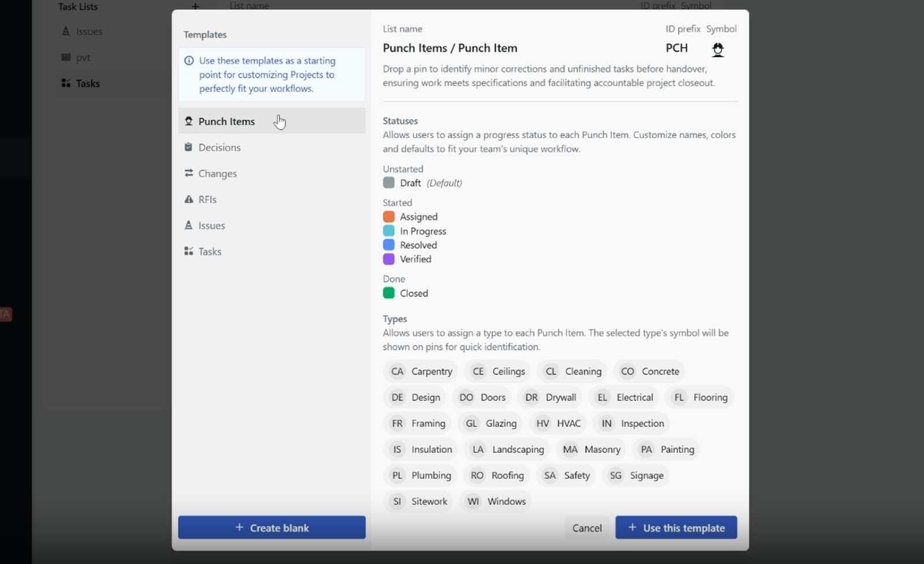This screenshot has width=924, height=564.
Task: Click the plus icon on Use this template
Action: click(632, 528)
